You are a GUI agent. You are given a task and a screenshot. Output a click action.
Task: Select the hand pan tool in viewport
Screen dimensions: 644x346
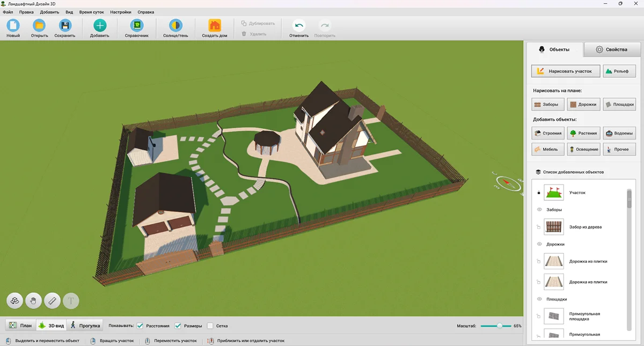(34, 300)
